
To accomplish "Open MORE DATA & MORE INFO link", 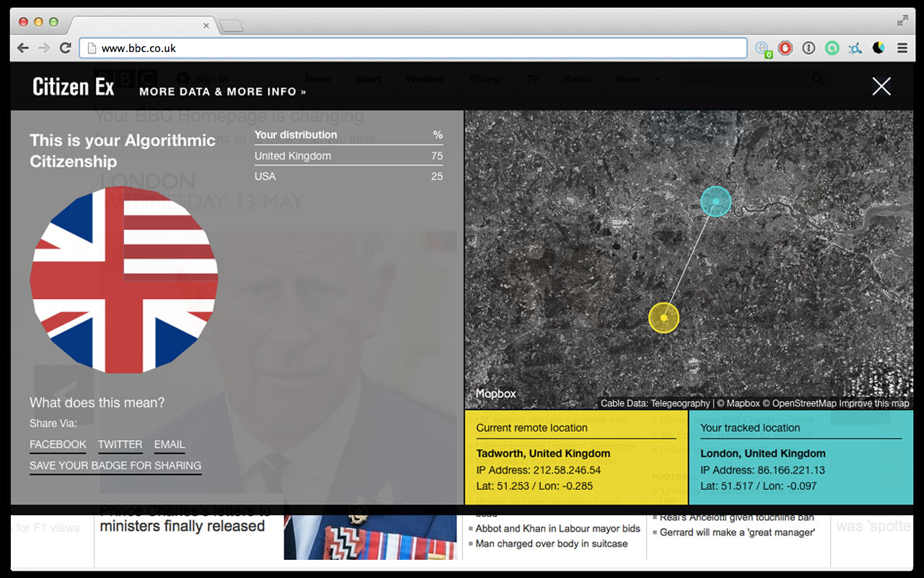I will (x=223, y=92).
